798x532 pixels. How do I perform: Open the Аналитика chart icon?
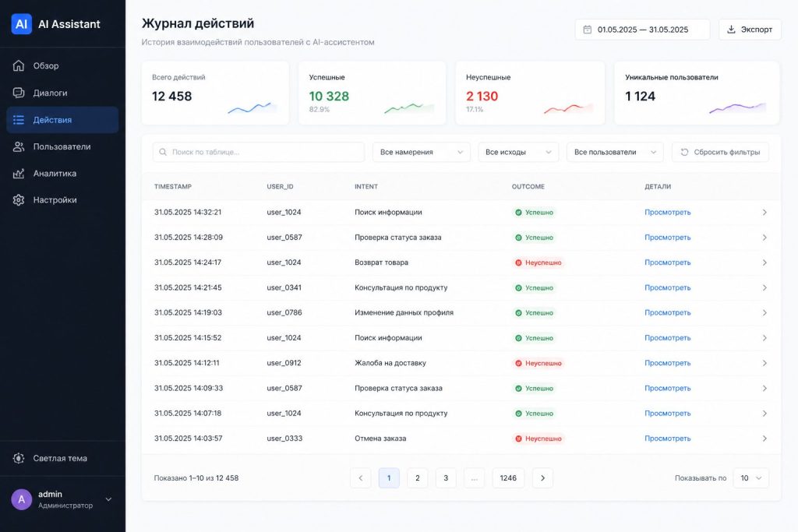[x=19, y=174]
